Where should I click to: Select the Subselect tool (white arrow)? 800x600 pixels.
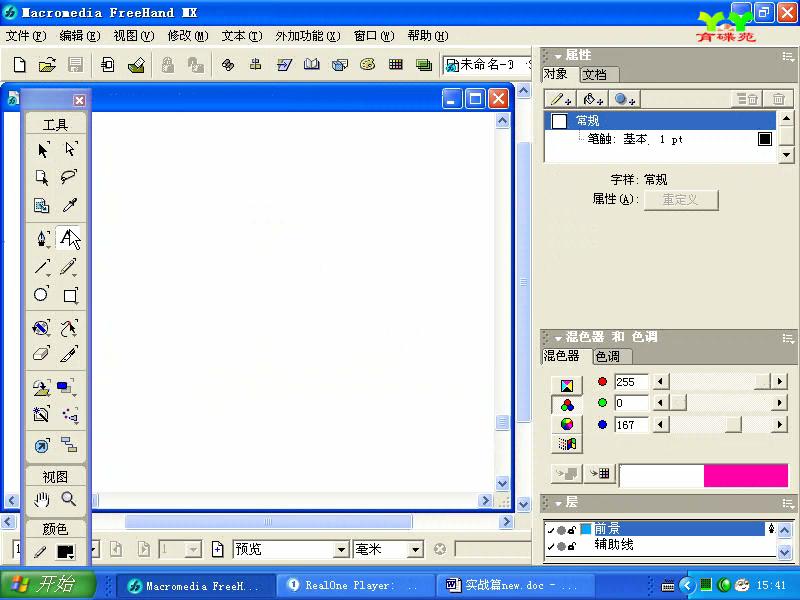coord(70,149)
